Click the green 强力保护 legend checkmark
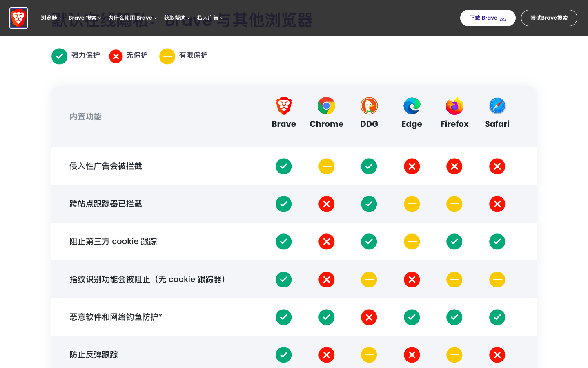This screenshot has height=368, width=588. point(59,56)
